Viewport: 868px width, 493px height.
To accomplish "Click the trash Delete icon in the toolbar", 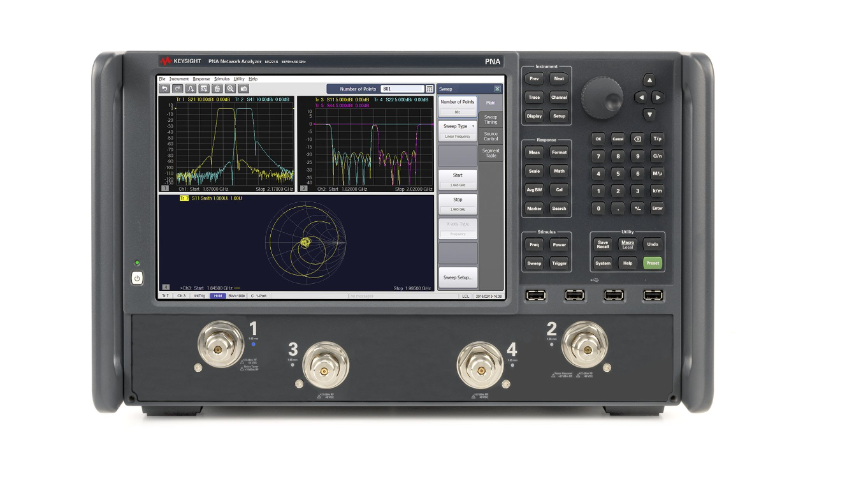I will click(x=217, y=89).
